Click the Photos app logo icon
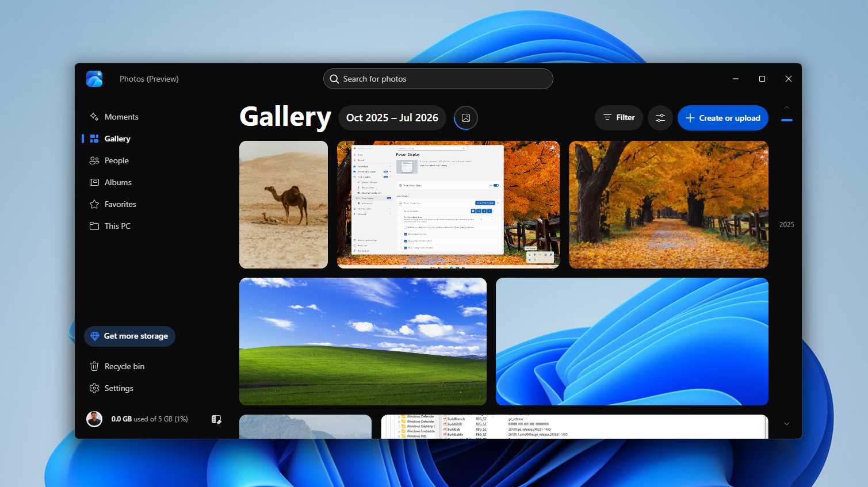The image size is (868, 487). (x=94, y=79)
